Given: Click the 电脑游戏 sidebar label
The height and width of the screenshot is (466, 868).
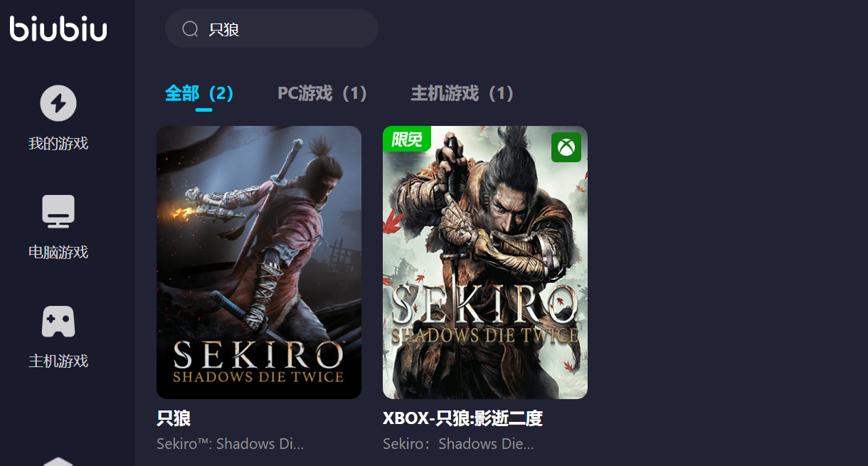Looking at the screenshot, I should (x=58, y=253).
